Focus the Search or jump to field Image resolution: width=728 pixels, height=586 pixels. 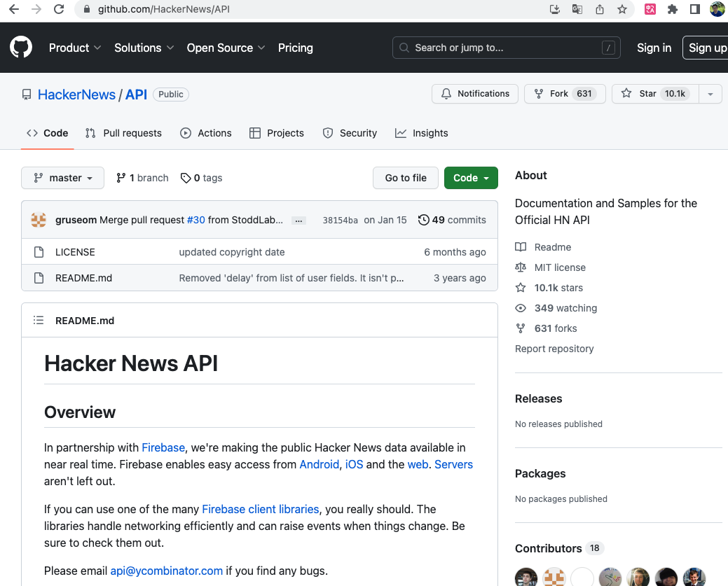click(x=506, y=48)
